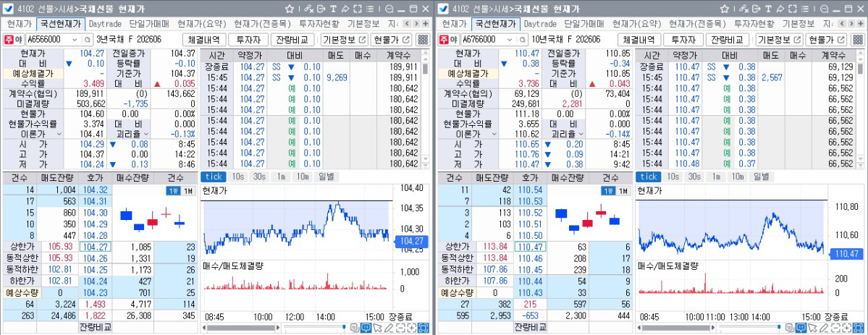Expand the 이론가 dropdown in the right window
868x335 pixels.
tap(493, 135)
